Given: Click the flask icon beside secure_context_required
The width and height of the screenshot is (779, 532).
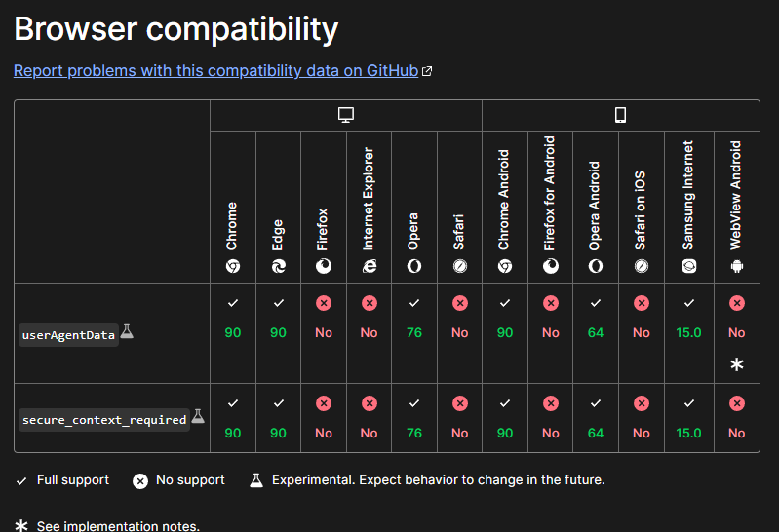Looking at the screenshot, I should (x=198, y=416).
